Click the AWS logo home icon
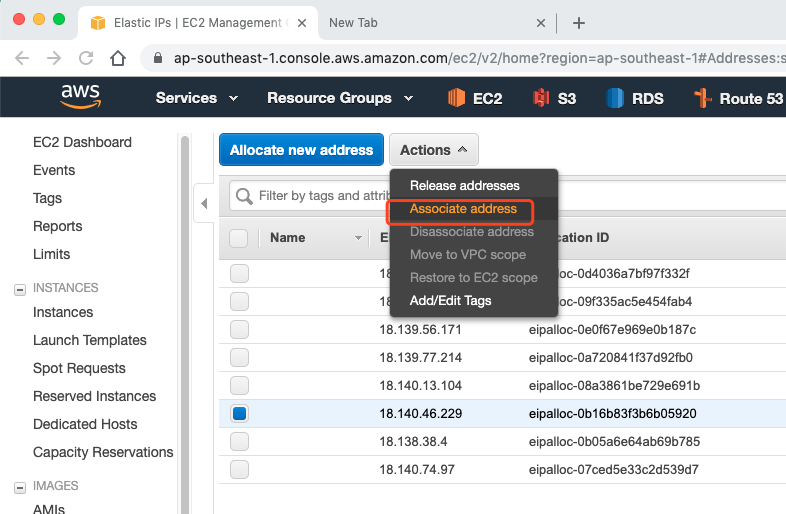This screenshot has height=514, width=786. click(x=81, y=96)
